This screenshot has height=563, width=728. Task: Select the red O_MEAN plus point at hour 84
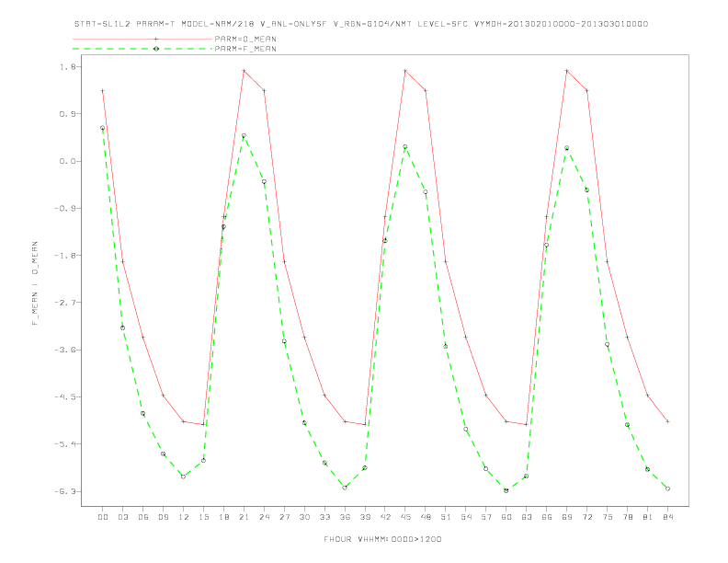point(667,421)
